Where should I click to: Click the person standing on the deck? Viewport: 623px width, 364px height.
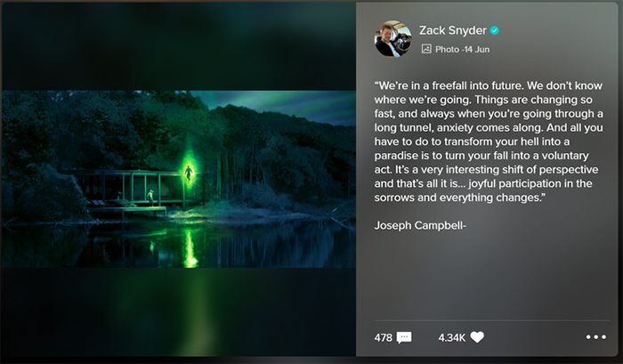(150, 198)
